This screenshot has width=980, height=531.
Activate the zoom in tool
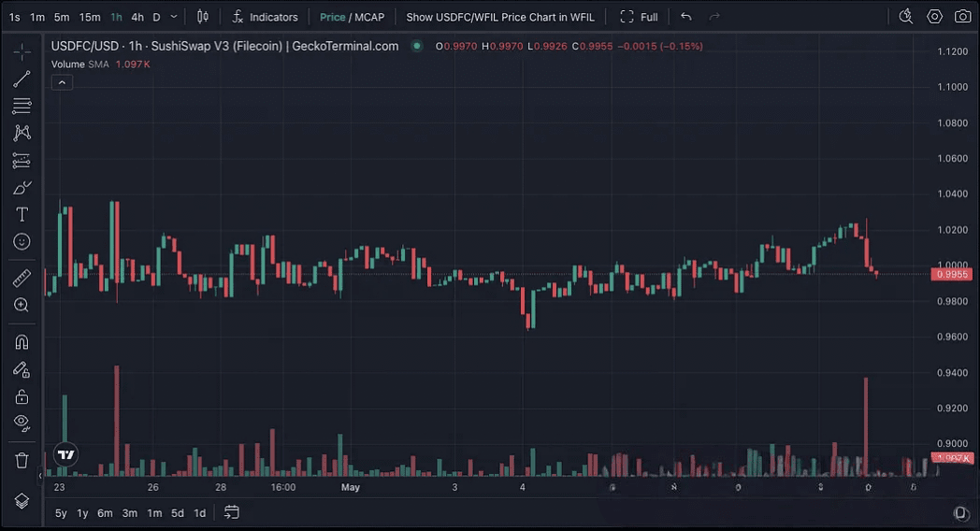coord(22,305)
